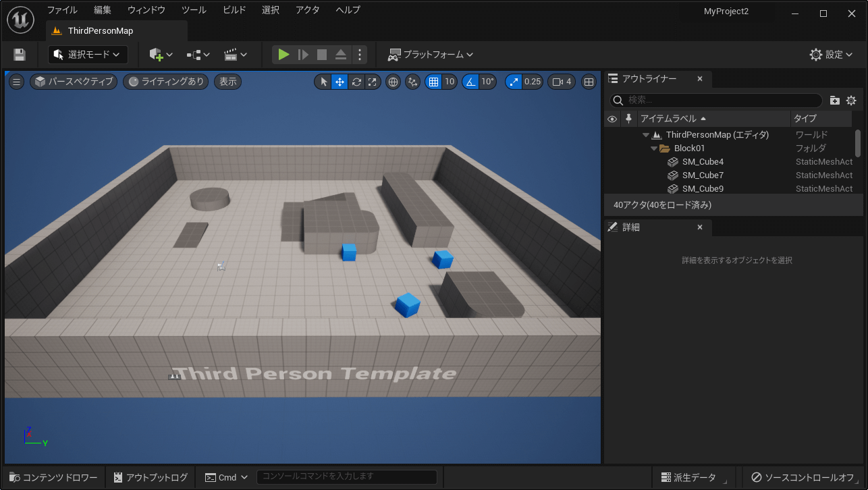Collapse ThirdPersonMap (エディタ) tree node
Screen dimensions: 868x490
click(x=646, y=135)
